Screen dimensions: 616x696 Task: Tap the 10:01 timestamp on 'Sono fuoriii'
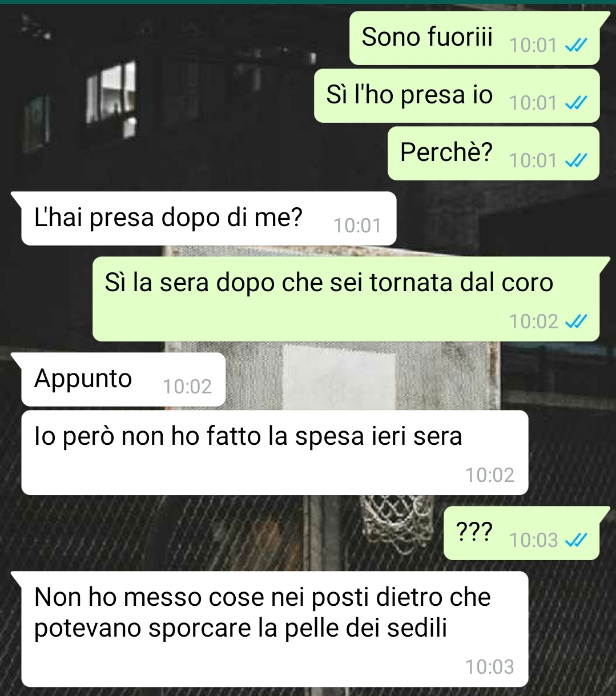(x=533, y=46)
